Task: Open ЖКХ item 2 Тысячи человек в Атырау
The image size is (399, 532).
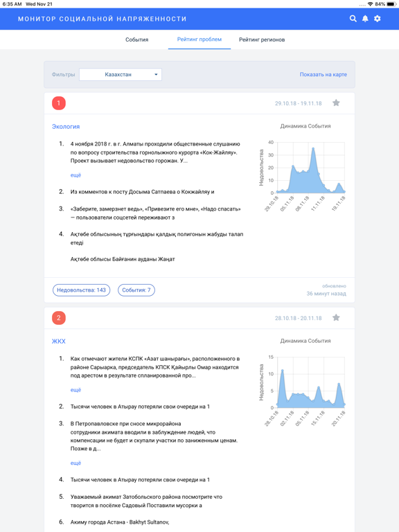Action: click(x=140, y=407)
